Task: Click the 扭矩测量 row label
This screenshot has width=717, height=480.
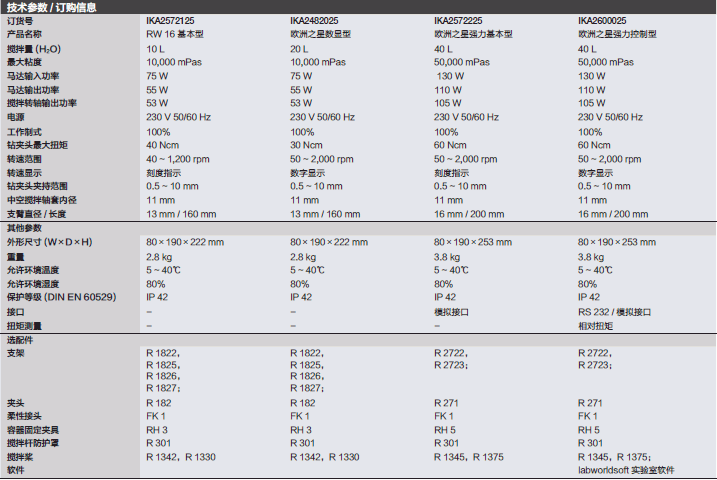Action: pyautogui.click(x=24, y=326)
